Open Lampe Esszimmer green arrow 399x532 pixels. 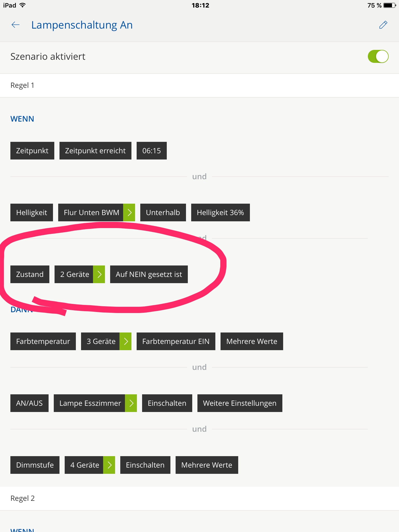click(131, 403)
